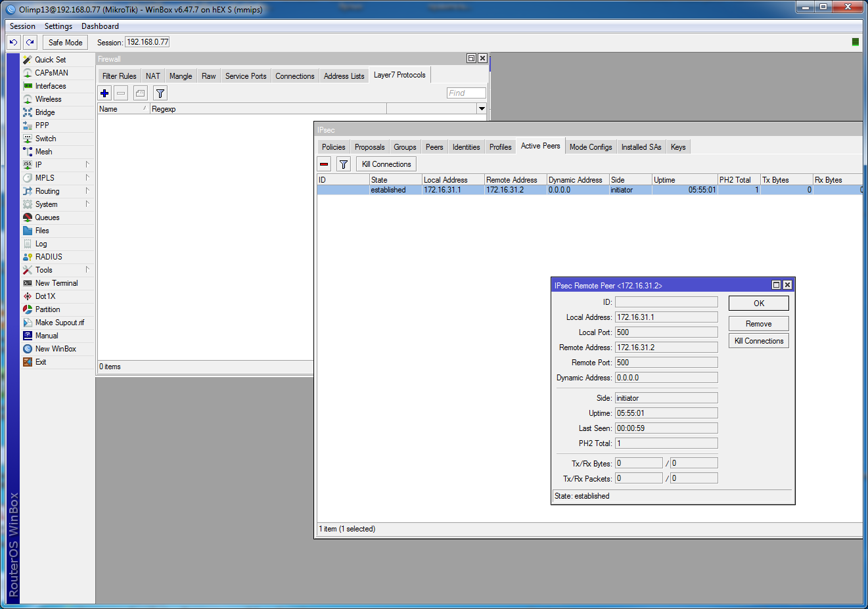Click Kill Connections in the Remote Peer dialog

click(759, 341)
